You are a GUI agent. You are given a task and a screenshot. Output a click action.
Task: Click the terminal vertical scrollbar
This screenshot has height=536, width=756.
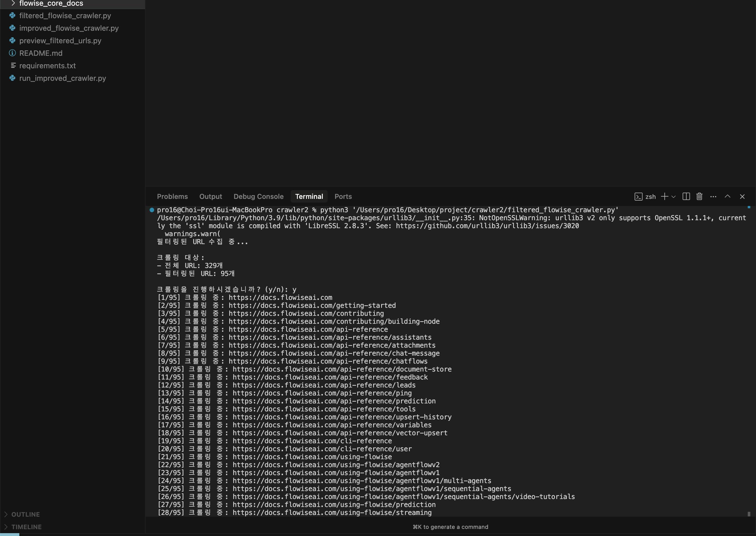(749, 514)
